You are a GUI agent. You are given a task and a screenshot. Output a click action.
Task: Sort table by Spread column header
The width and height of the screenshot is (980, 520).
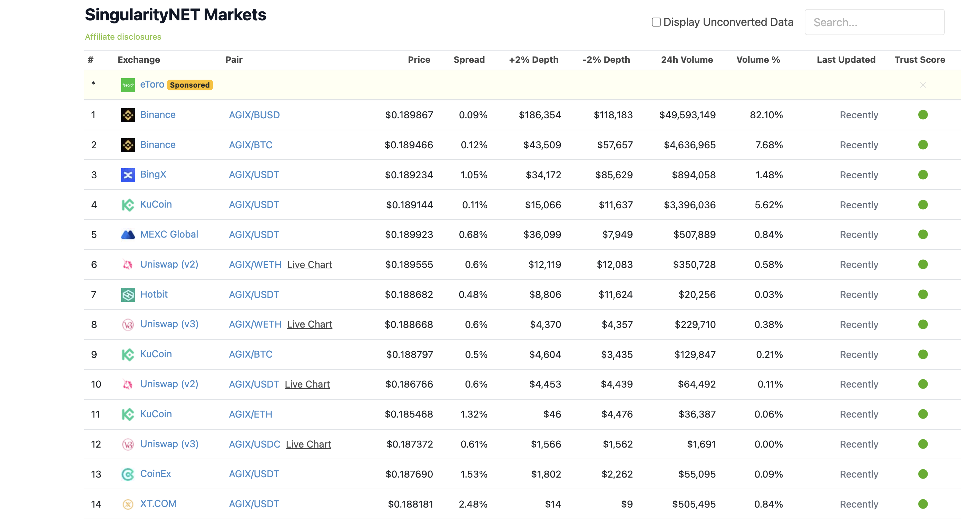point(469,60)
